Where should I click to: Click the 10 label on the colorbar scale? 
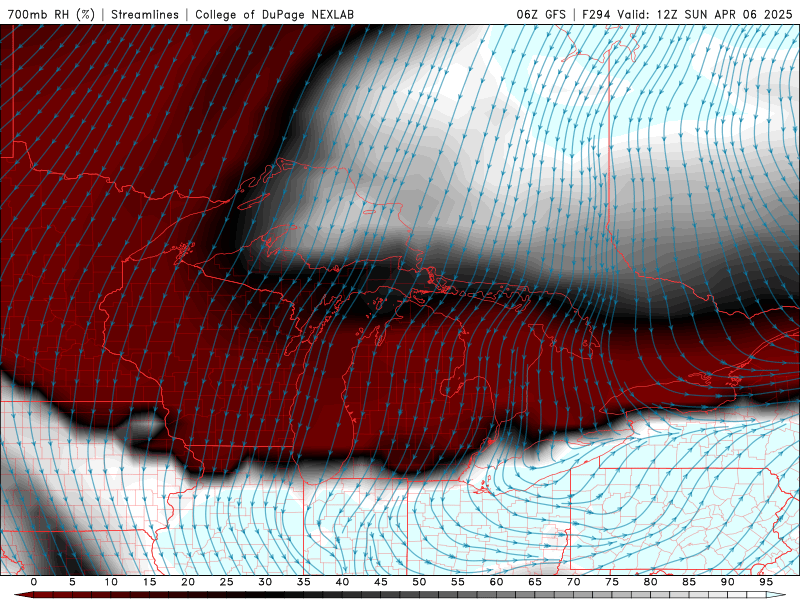click(x=111, y=582)
